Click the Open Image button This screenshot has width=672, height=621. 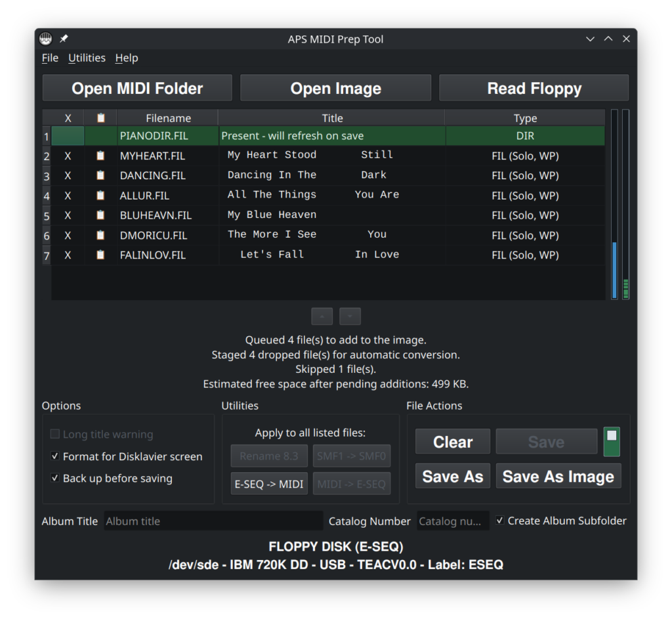335,88
